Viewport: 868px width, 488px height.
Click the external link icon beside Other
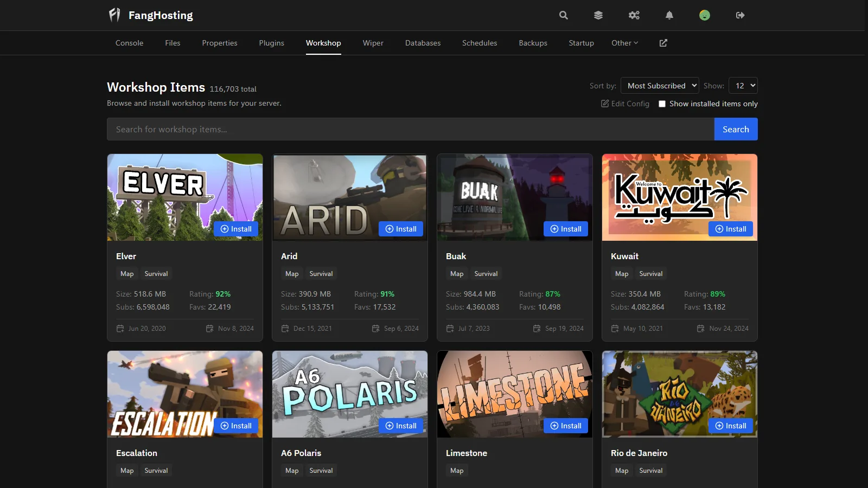click(663, 43)
